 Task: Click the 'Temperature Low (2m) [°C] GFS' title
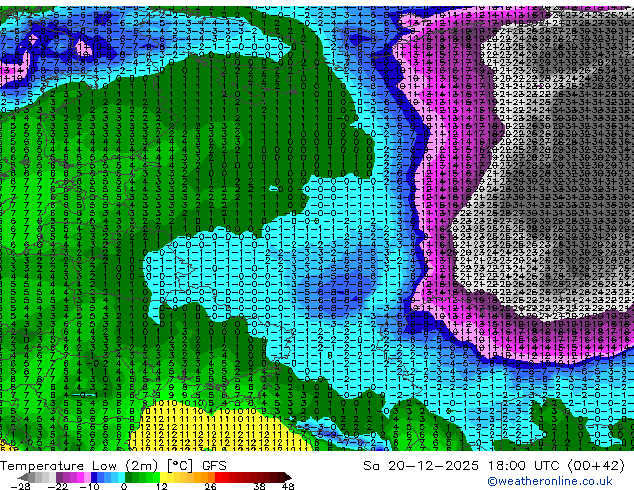(113, 465)
